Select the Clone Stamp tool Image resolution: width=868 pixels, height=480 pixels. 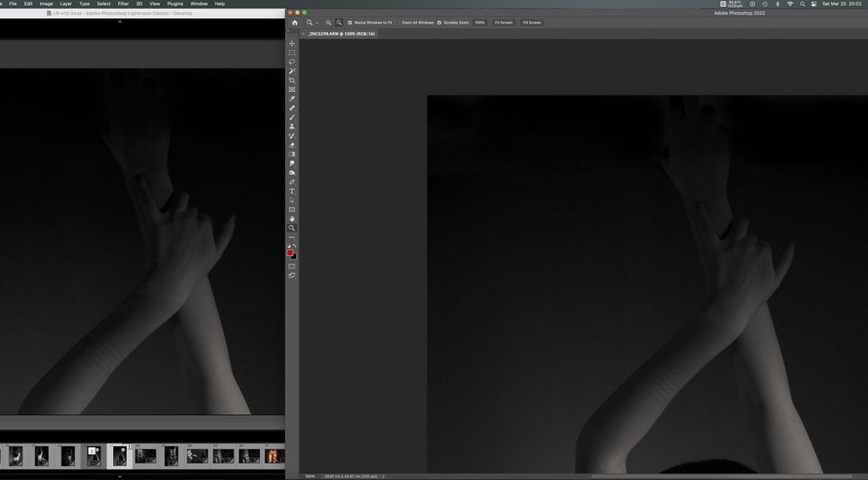point(292,127)
